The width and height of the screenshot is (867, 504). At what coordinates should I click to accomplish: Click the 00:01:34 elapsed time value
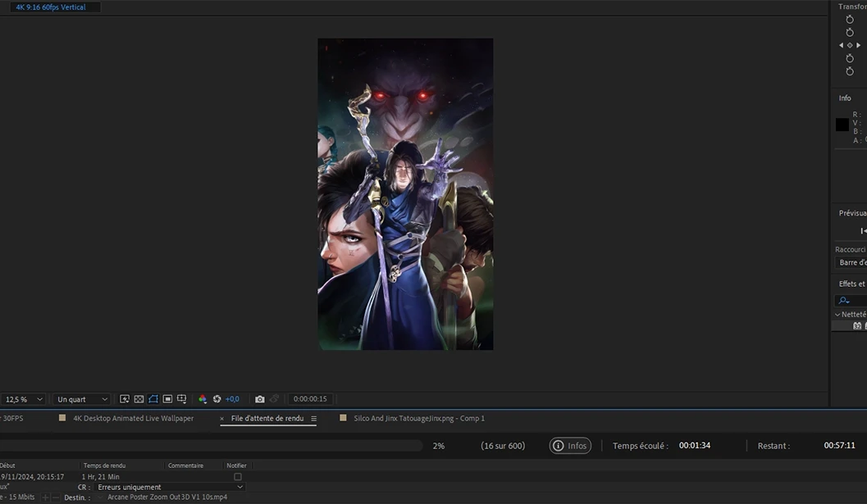pyautogui.click(x=695, y=446)
